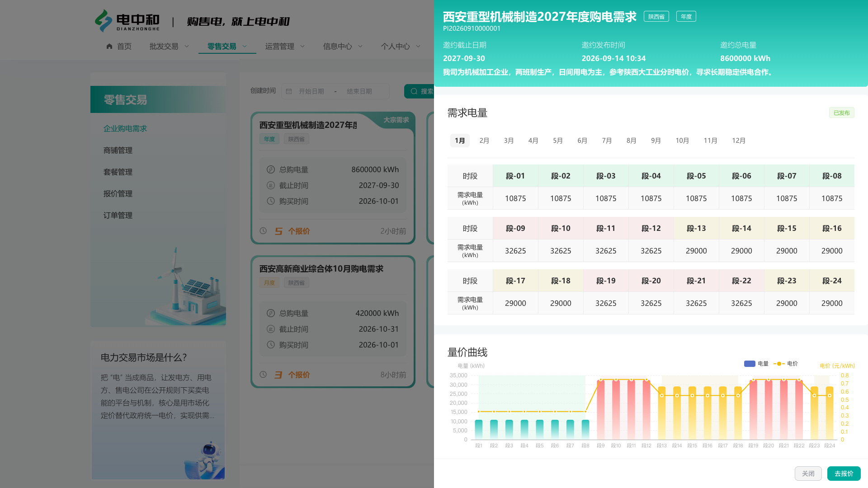Click the 段-13 column header
868x488 pixels.
(696, 228)
